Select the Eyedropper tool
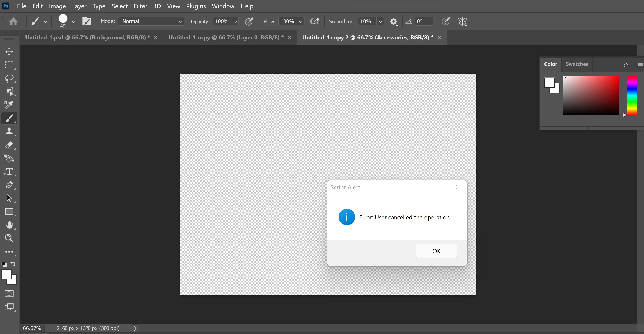Image resolution: width=644 pixels, height=334 pixels. click(9, 104)
